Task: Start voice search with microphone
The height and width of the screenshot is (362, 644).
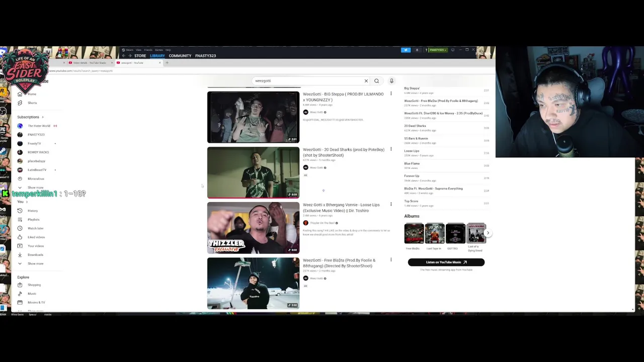Action: coord(391,81)
